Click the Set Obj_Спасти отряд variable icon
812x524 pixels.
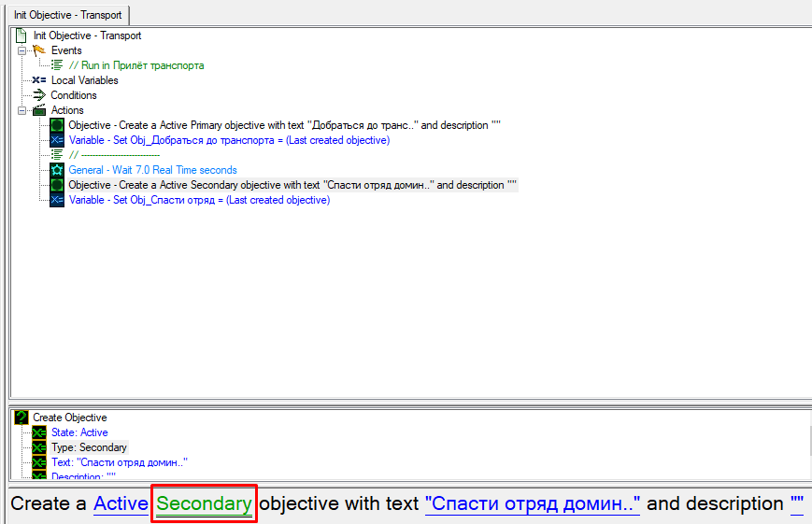[57, 200]
